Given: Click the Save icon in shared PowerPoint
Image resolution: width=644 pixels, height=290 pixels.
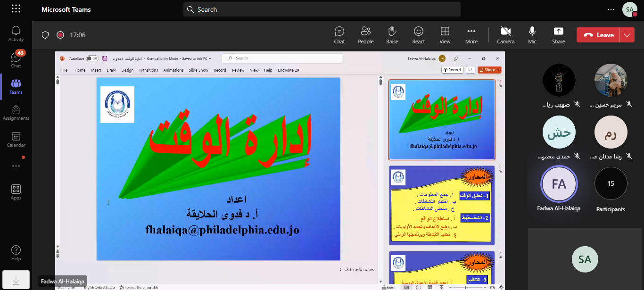Looking at the screenshot, I should 105,58.
